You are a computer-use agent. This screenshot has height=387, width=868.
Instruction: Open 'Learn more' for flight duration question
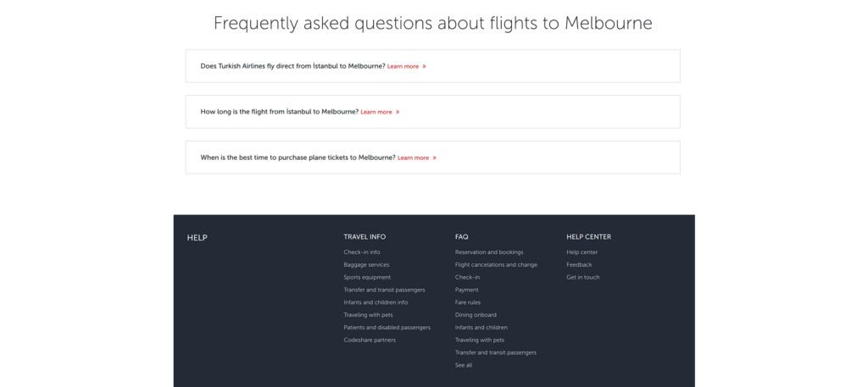(379, 112)
